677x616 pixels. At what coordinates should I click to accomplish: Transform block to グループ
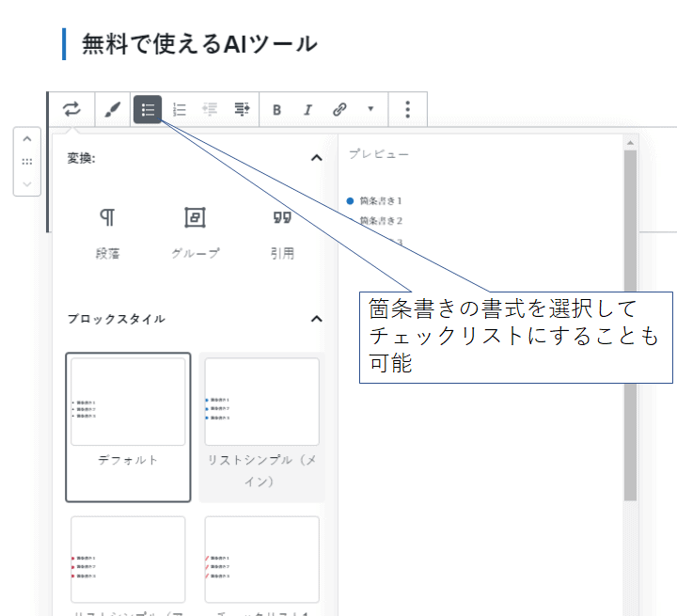[x=195, y=232]
